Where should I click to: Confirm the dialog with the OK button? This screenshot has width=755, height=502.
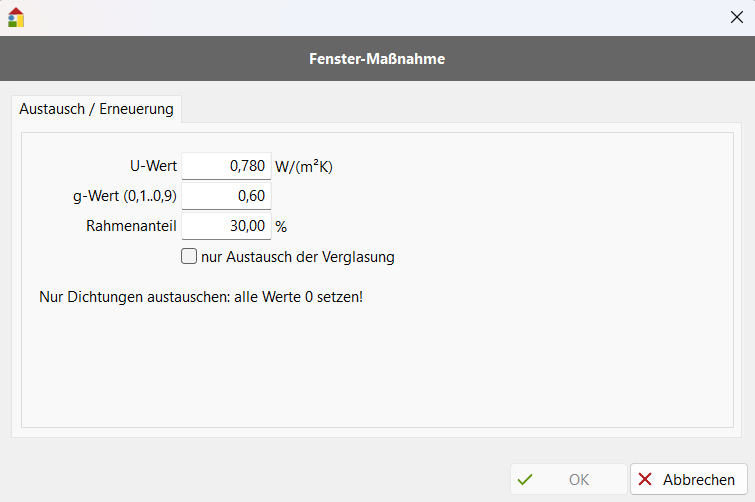[568, 479]
